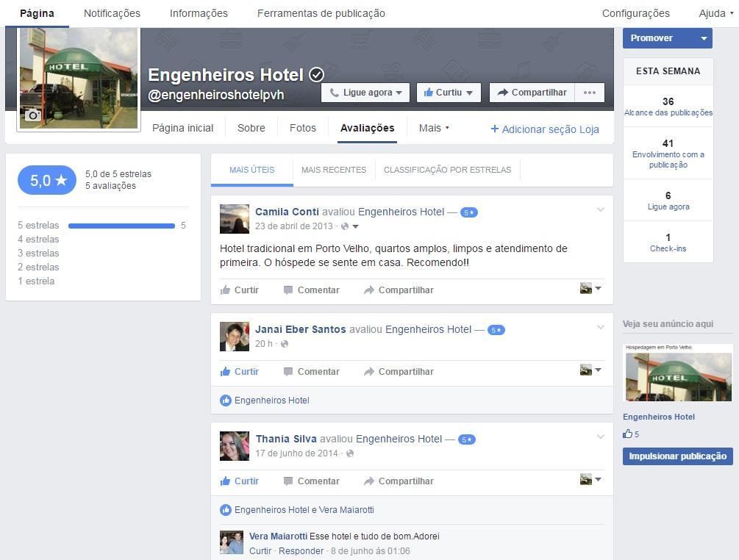Click the globe privacy icon on Janai's review
Image resolution: width=739 pixels, height=560 pixels.
284,344
